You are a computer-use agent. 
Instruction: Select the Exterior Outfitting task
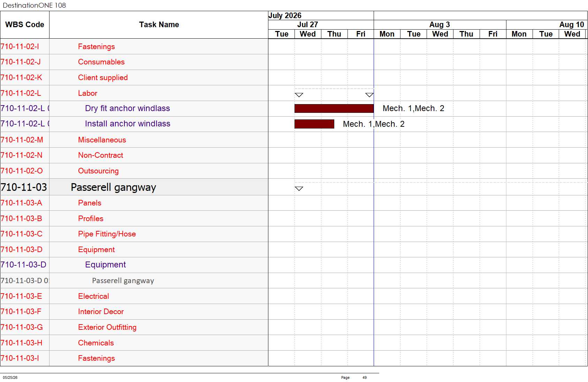coord(107,327)
